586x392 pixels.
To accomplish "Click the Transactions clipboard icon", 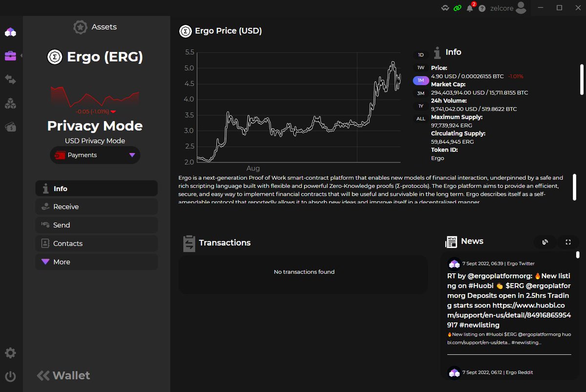I will tap(189, 243).
